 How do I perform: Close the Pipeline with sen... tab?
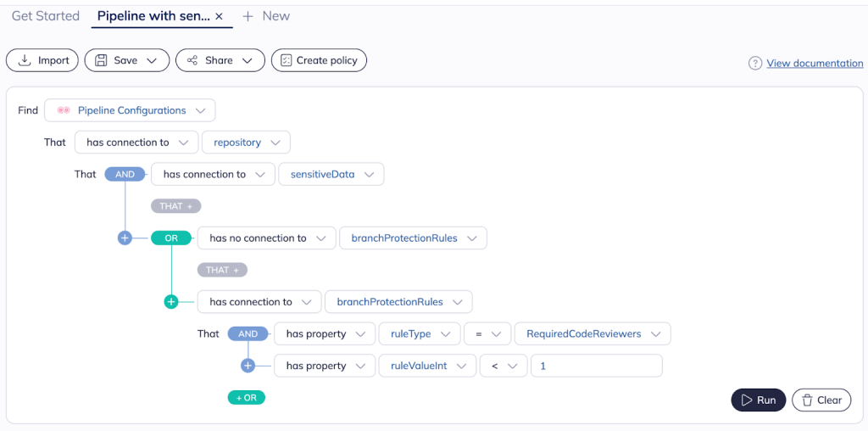pyautogui.click(x=220, y=16)
